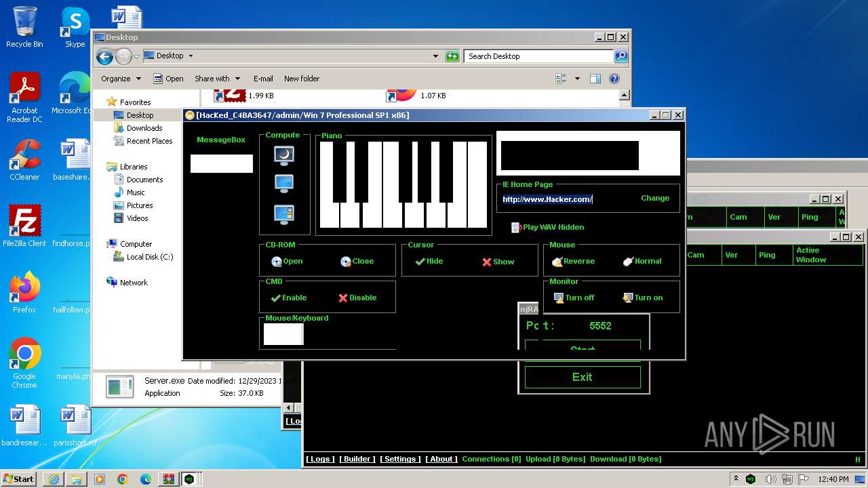
Task: Click arrow after Desktop breadcrumb
Action: click(191, 56)
